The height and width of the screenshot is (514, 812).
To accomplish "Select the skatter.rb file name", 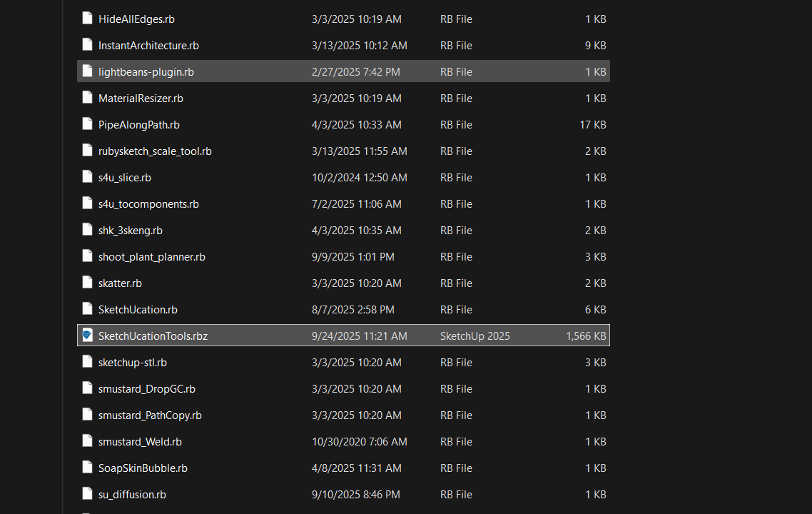I will coord(120,283).
